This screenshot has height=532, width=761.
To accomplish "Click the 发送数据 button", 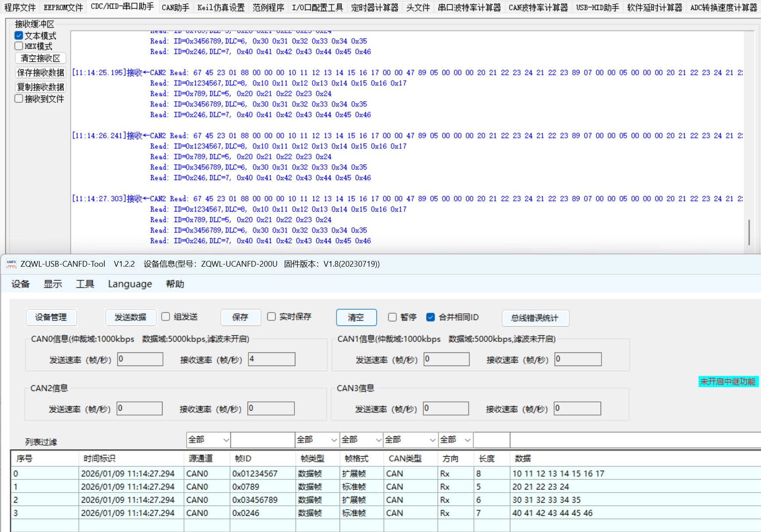I will tap(131, 317).
